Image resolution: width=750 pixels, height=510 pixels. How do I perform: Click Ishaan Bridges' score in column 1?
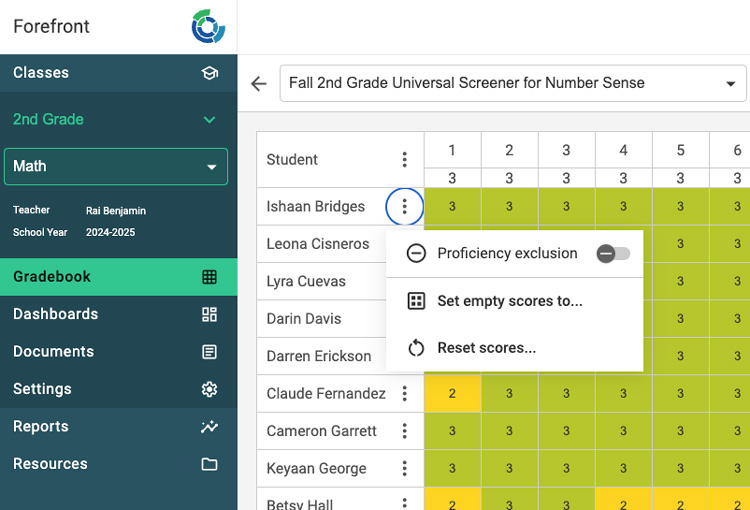click(x=452, y=207)
